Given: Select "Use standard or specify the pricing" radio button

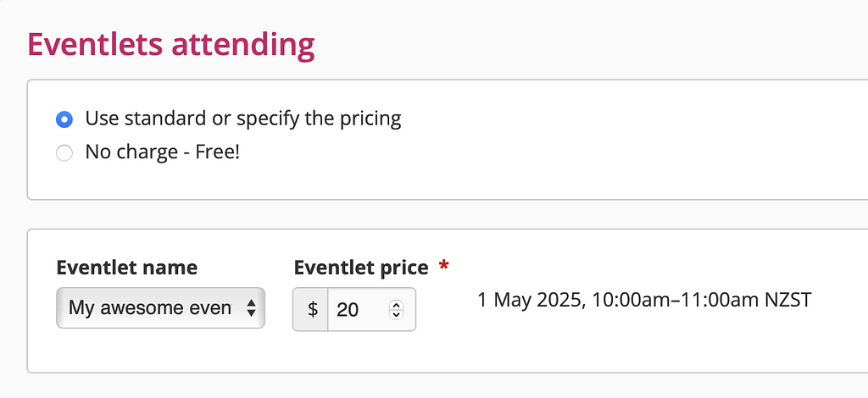Looking at the screenshot, I should 64,119.
